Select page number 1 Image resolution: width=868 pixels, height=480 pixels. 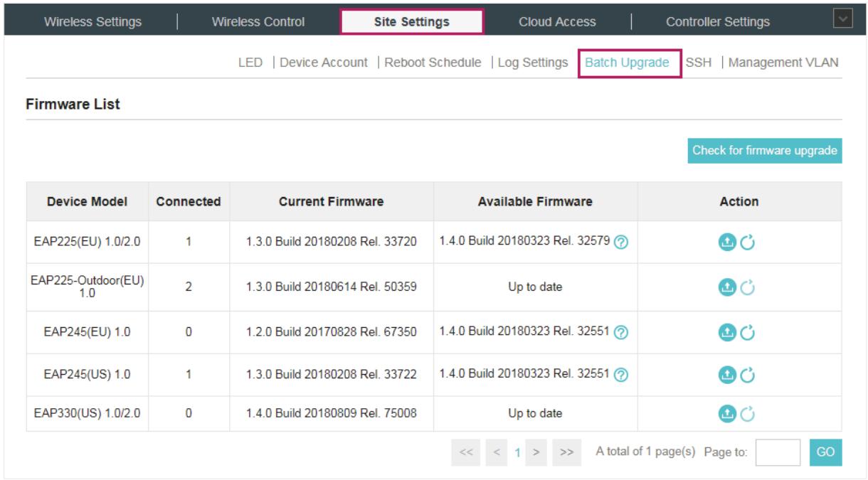coord(519,453)
